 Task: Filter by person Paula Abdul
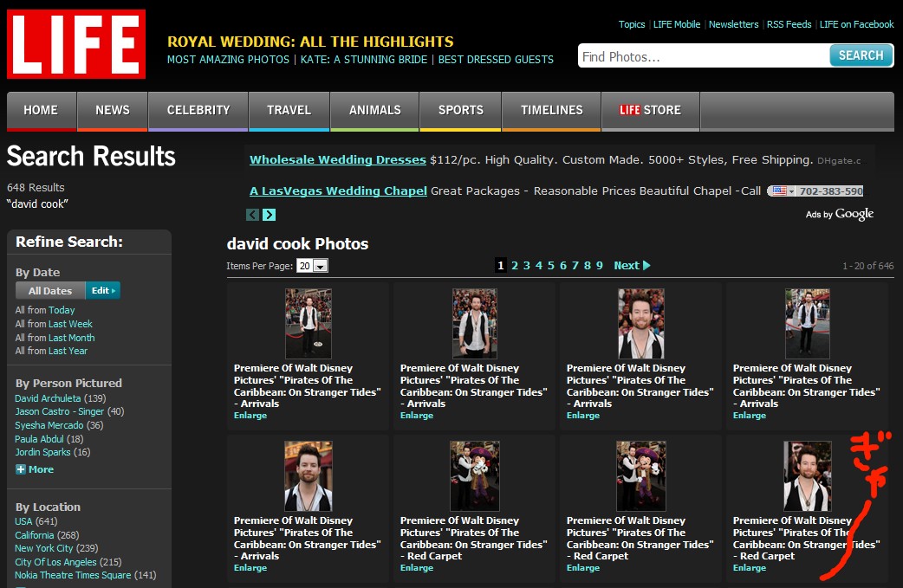coord(40,439)
